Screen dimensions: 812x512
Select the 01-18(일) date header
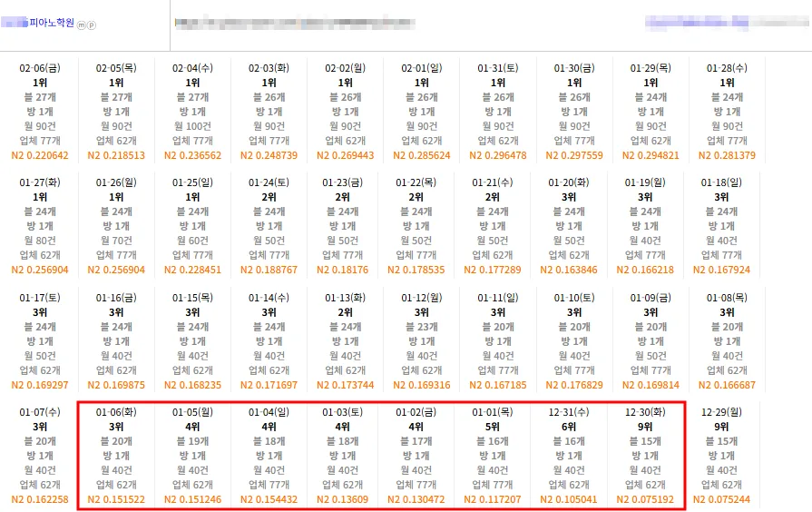(x=721, y=182)
